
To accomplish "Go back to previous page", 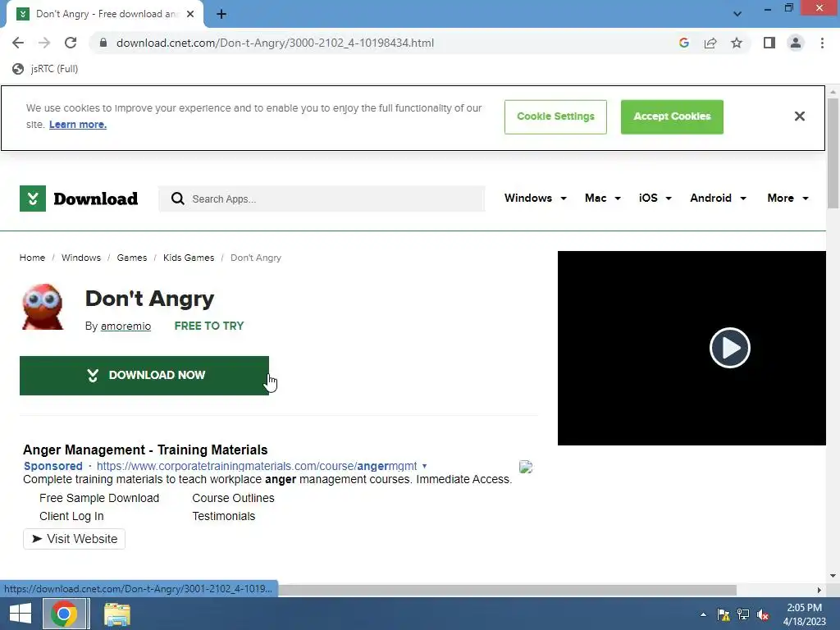I will [x=18, y=43].
